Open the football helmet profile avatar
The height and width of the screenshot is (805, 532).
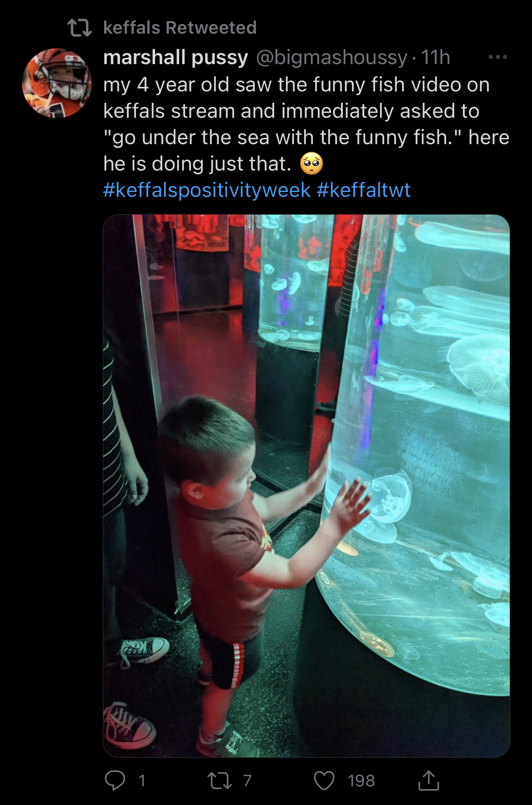pyautogui.click(x=57, y=83)
